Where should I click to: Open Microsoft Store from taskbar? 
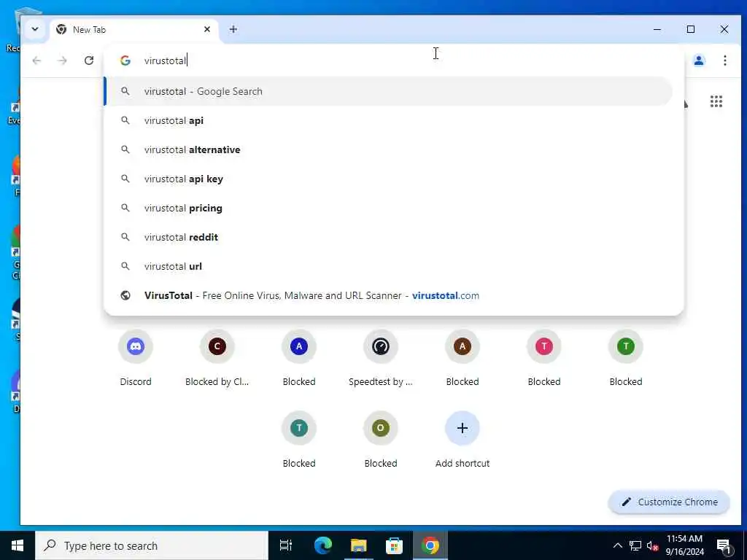pyautogui.click(x=394, y=545)
